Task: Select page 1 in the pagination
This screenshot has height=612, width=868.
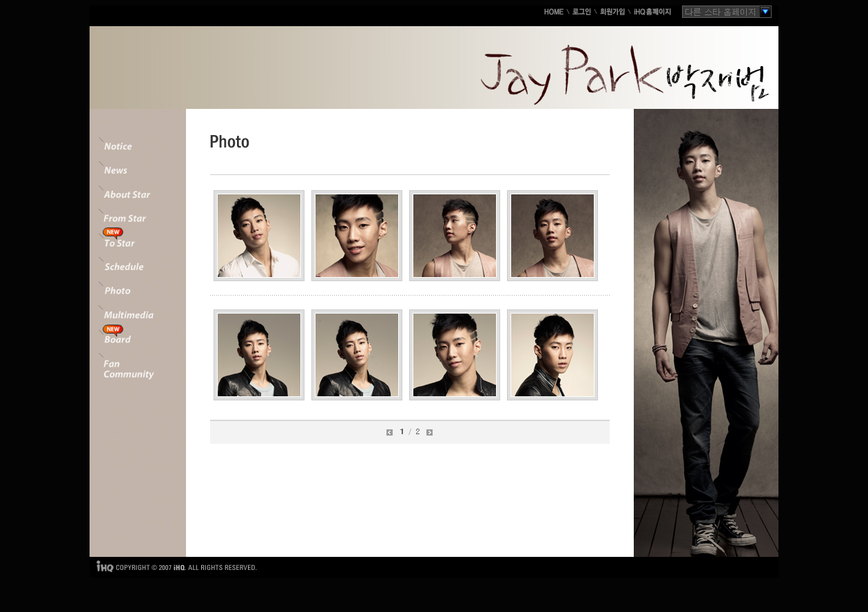Action: (402, 432)
